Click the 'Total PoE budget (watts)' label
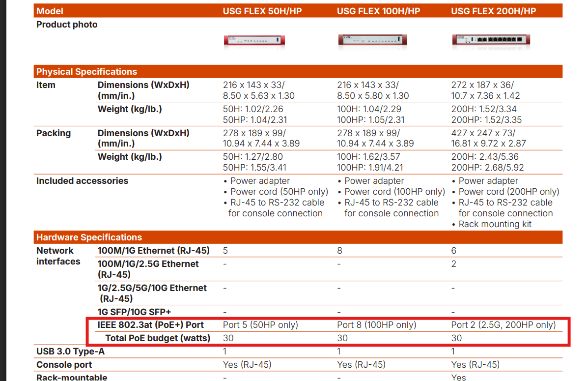The width and height of the screenshot is (588, 381). [x=158, y=338]
